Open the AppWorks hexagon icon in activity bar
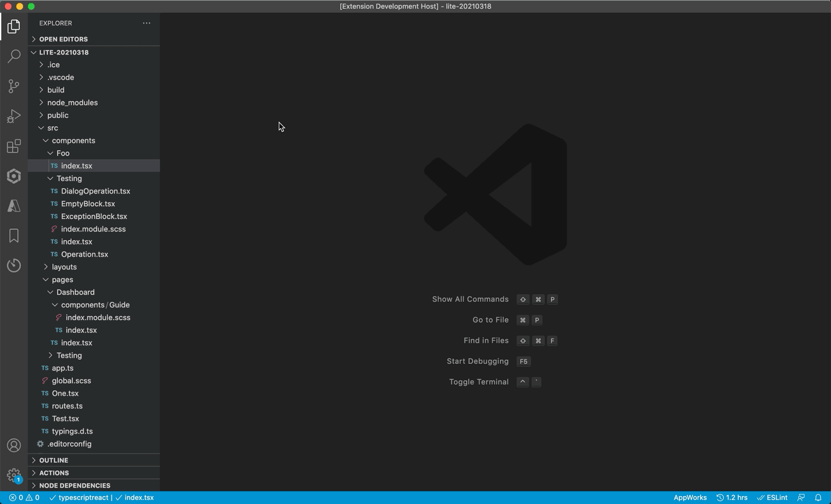Viewport: 831px width, 504px height. (14, 176)
